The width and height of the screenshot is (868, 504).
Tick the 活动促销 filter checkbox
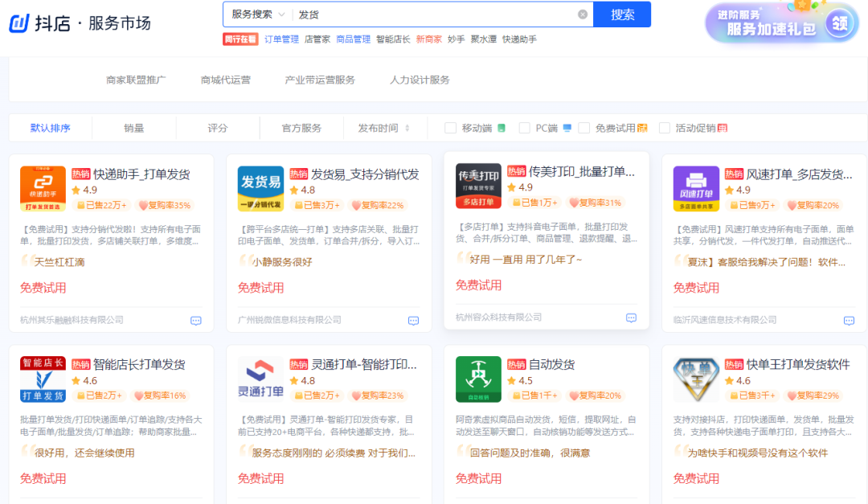click(665, 128)
